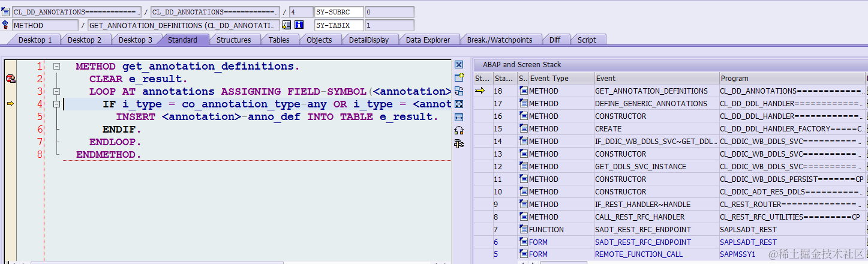Click the REMOTE_FUNCTION_CALL event link
This screenshot has height=264, width=868.
[x=638, y=255]
